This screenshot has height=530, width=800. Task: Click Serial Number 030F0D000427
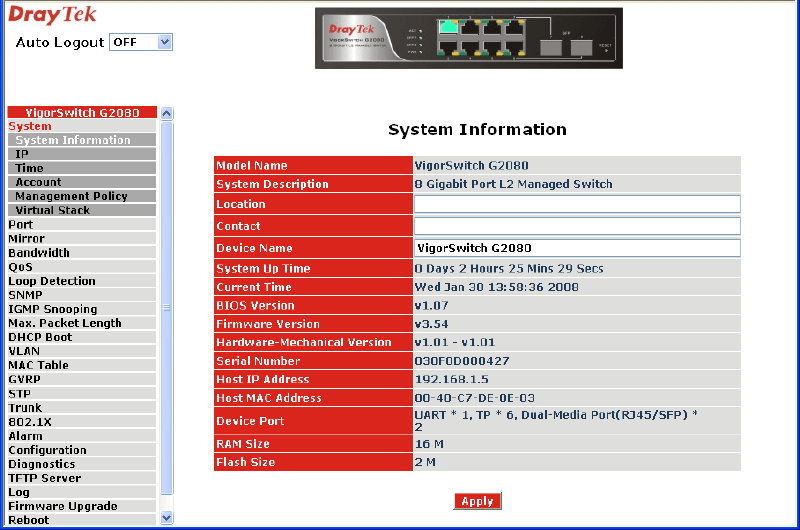(x=462, y=361)
